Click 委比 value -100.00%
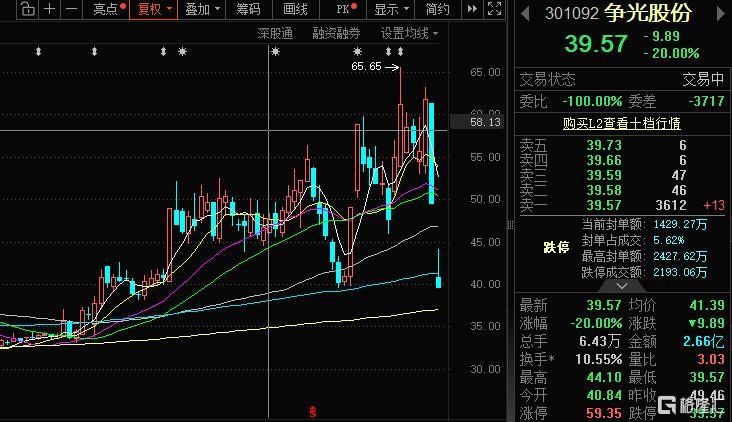Viewport: 732px width, 422px height. coord(592,101)
